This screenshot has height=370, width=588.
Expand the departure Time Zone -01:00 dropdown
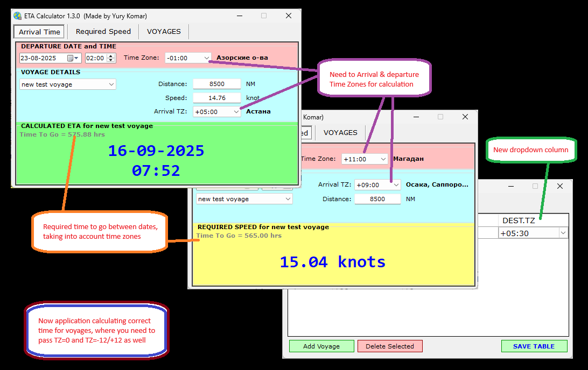coord(206,58)
